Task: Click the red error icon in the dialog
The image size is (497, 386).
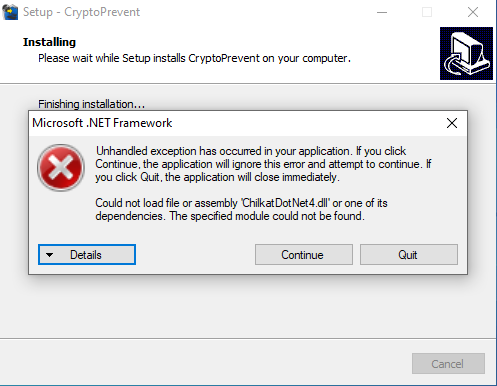Action: click(61, 167)
